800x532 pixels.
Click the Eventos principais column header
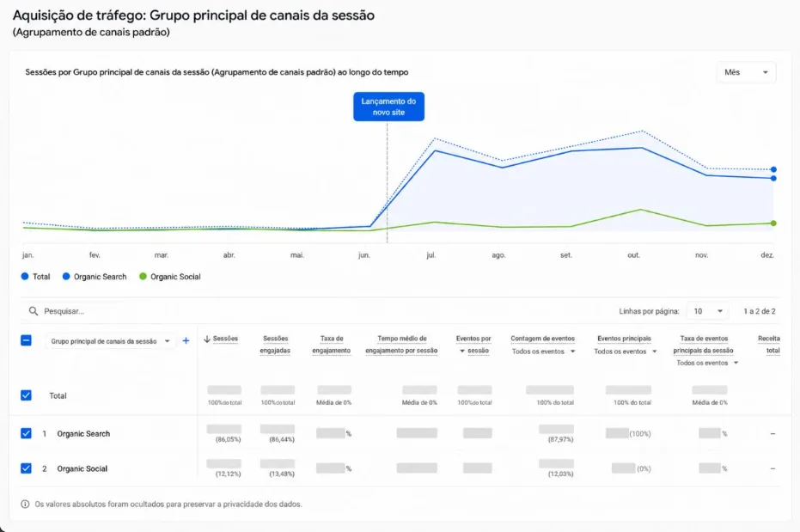click(624, 339)
